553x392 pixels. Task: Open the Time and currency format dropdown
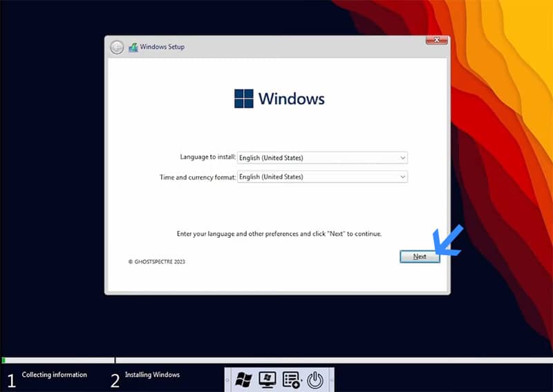[322, 177]
